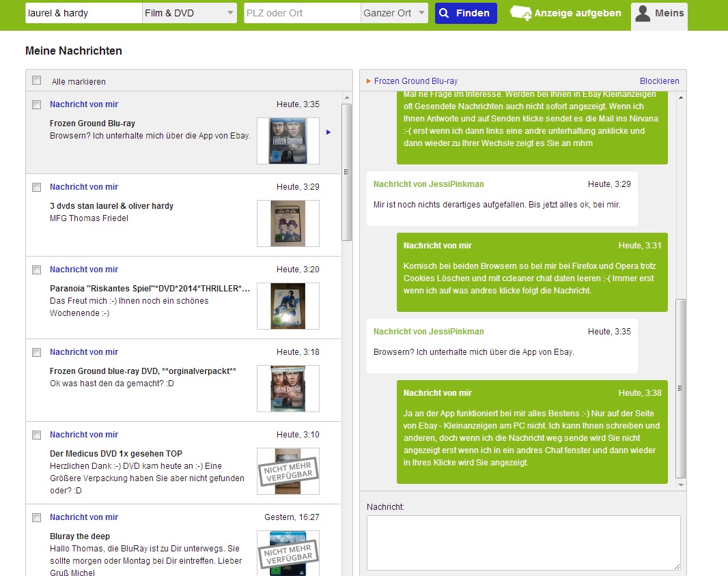
Task: Open the Meins account tab
Action: tap(659, 16)
